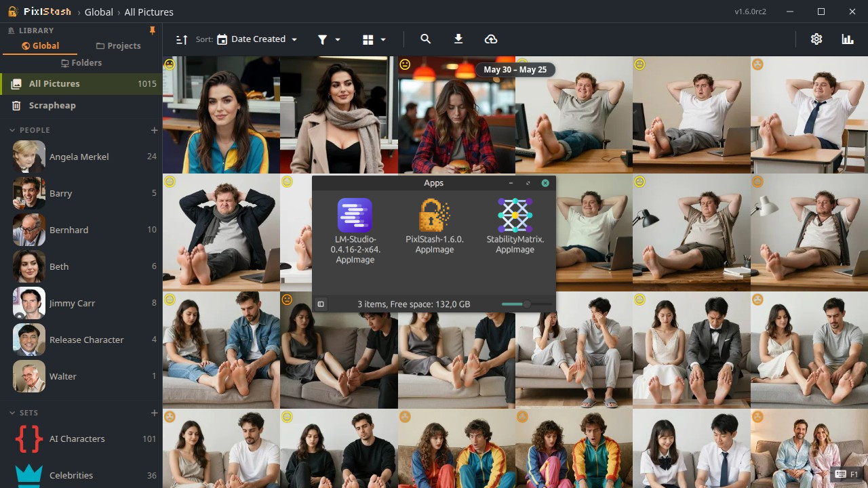Toggle the Apps window sidebar button

321,304
